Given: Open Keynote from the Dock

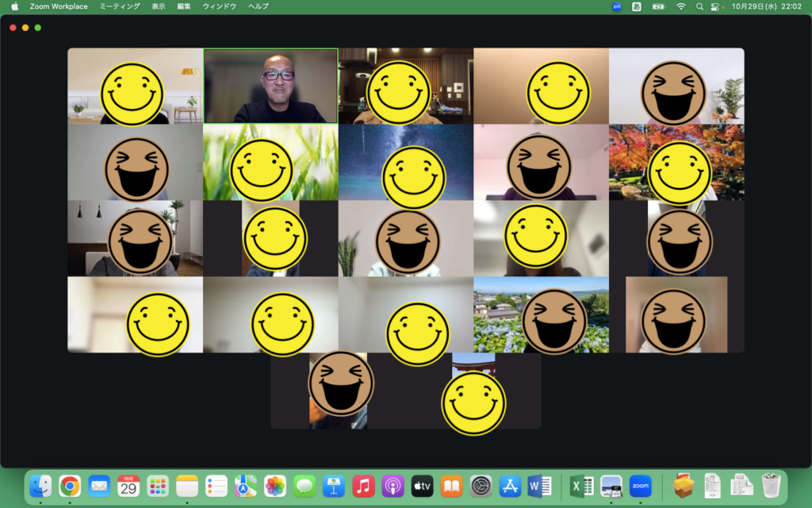Looking at the screenshot, I should click(333, 486).
